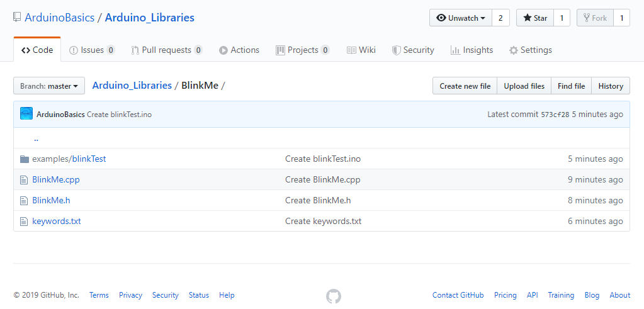644x309 pixels.
Task: Open the Insights tab
Action: point(472,50)
